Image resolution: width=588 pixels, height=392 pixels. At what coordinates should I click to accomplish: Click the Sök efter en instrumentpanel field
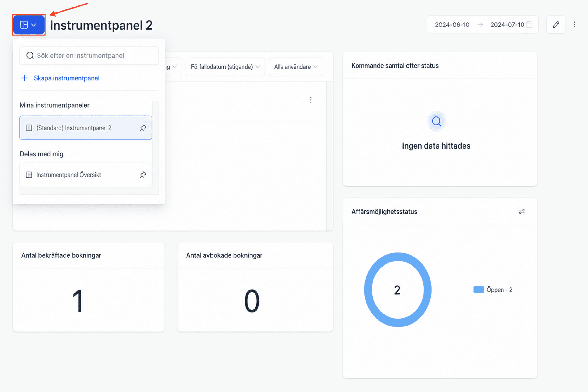89,56
